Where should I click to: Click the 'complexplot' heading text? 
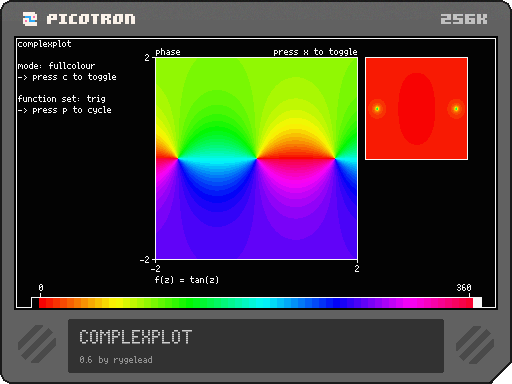tap(44, 44)
